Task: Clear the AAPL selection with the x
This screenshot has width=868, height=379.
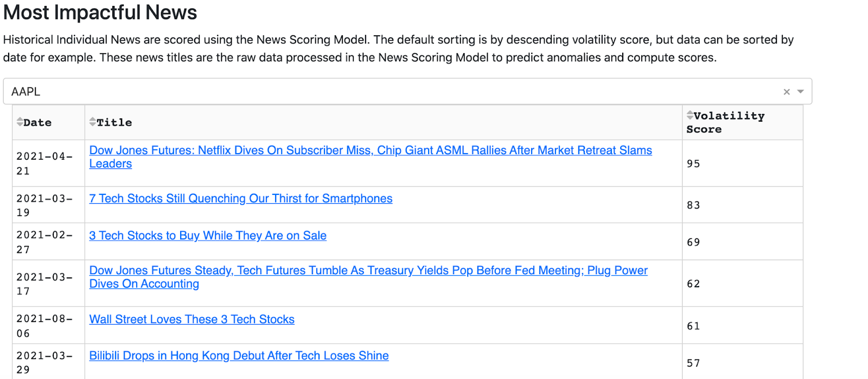Action: click(786, 92)
